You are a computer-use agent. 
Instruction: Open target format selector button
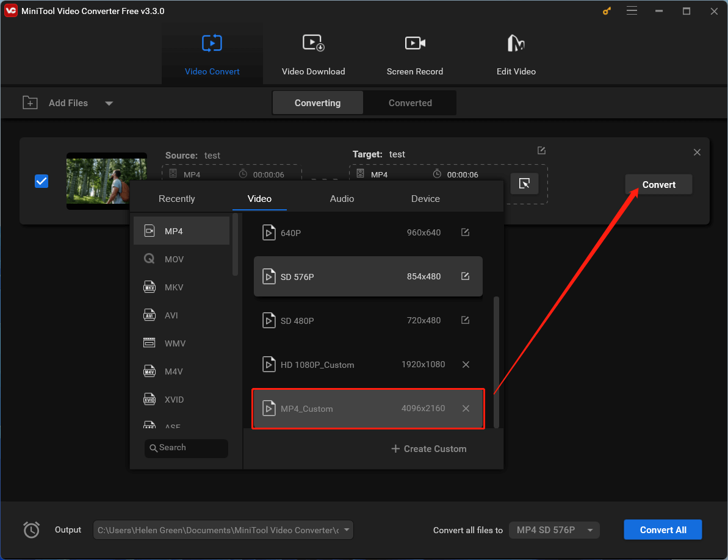(524, 184)
